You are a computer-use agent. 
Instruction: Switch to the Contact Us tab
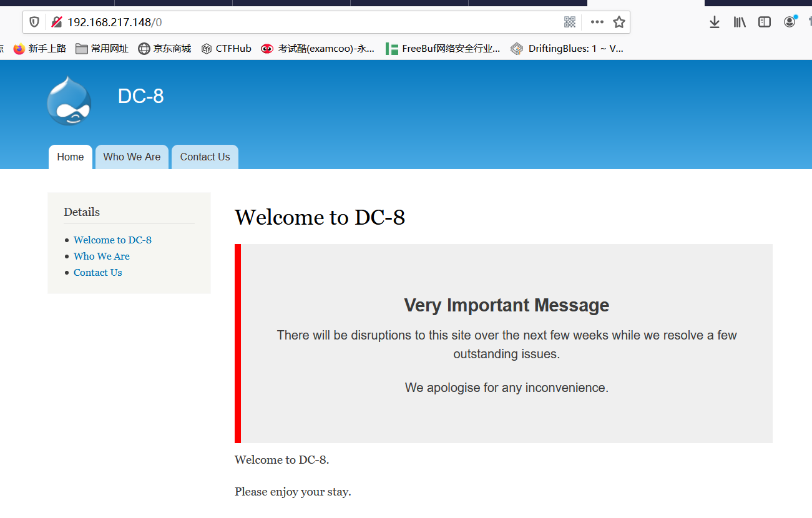click(205, 157)
